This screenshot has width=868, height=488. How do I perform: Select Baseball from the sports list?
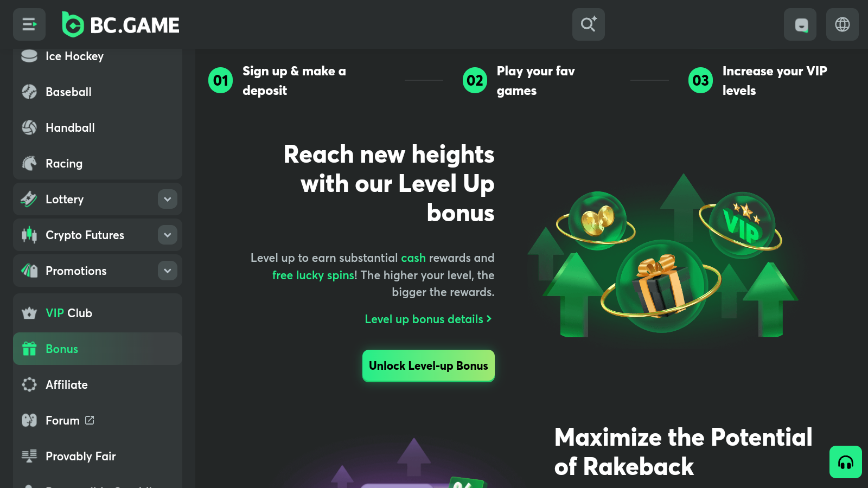pos(98,92)
